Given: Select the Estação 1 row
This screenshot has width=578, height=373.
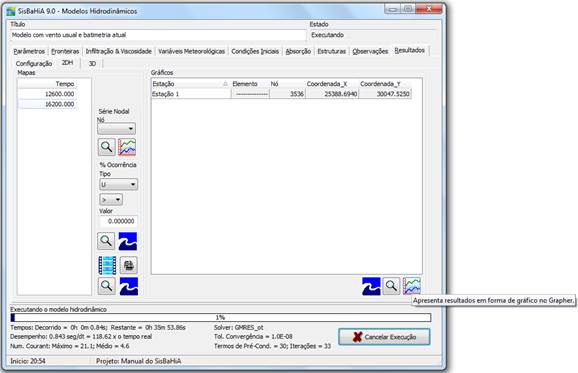Looking at the screenshot, I should click(x=281, y=94).
